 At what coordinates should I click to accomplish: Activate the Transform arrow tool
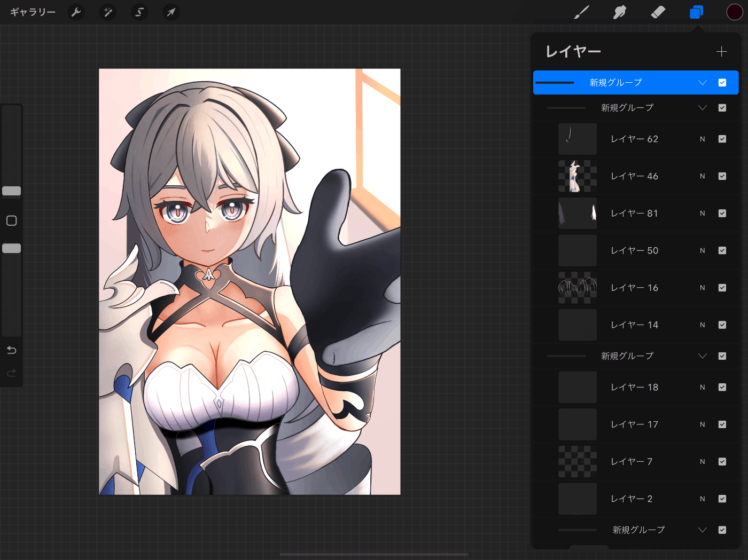coord(171,12)
